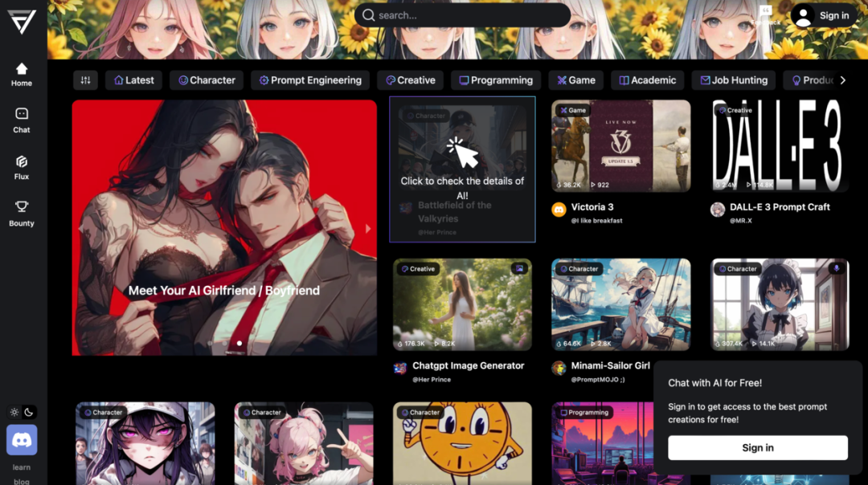Open the orange clock character card
The height and width of the screenshot is (485, 868).
pos(462,443)
